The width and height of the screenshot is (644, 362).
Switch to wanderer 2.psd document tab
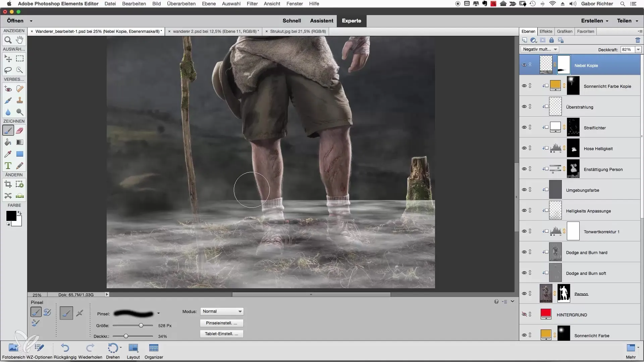coord(213,32)
